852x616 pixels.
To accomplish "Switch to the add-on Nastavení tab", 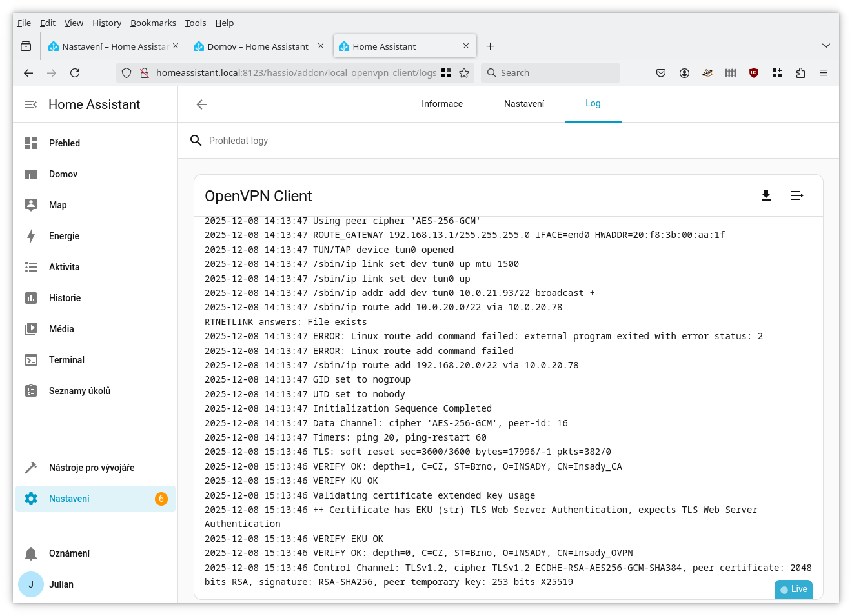I will 524,104.
